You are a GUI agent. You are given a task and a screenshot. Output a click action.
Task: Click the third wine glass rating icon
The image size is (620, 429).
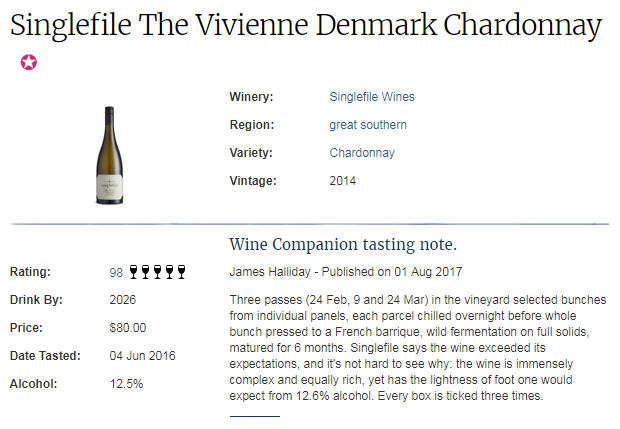coord(157,272)
